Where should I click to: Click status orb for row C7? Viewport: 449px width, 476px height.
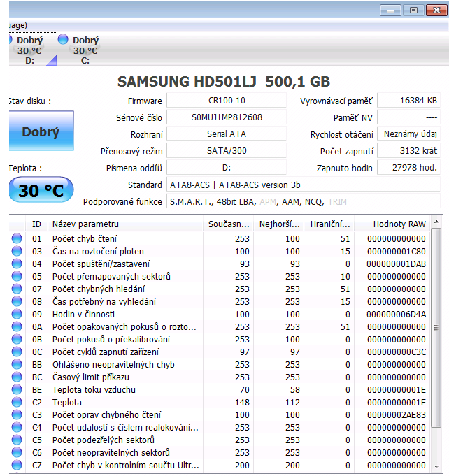17,465
